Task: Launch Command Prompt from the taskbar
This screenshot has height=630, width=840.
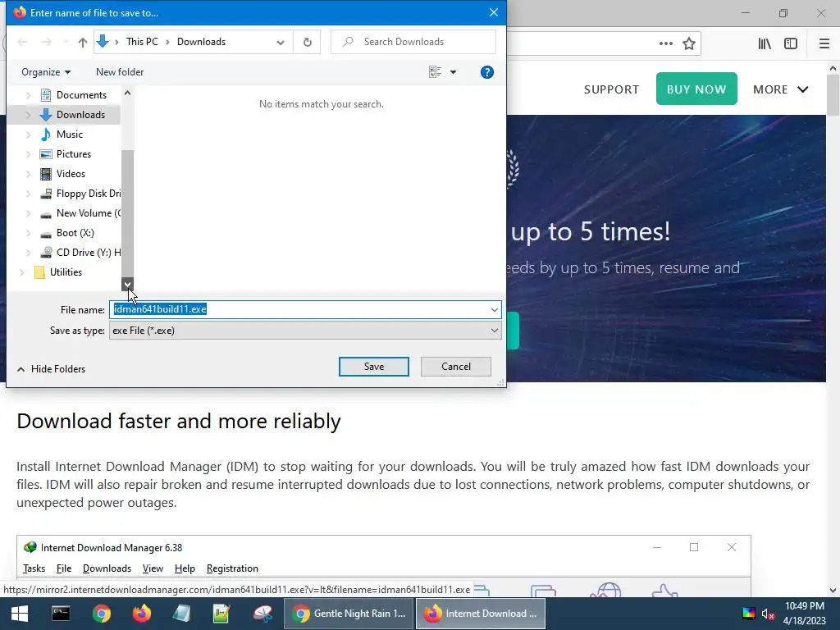Action: pyautogui.click(x=61, y=614)
